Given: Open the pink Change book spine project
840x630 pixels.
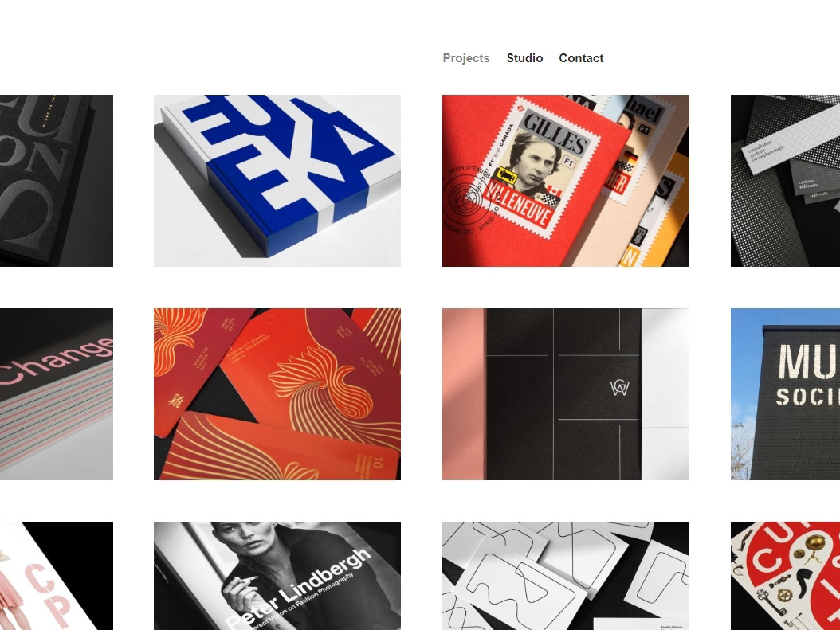Looking at the screenshot, I should [57, 394].
